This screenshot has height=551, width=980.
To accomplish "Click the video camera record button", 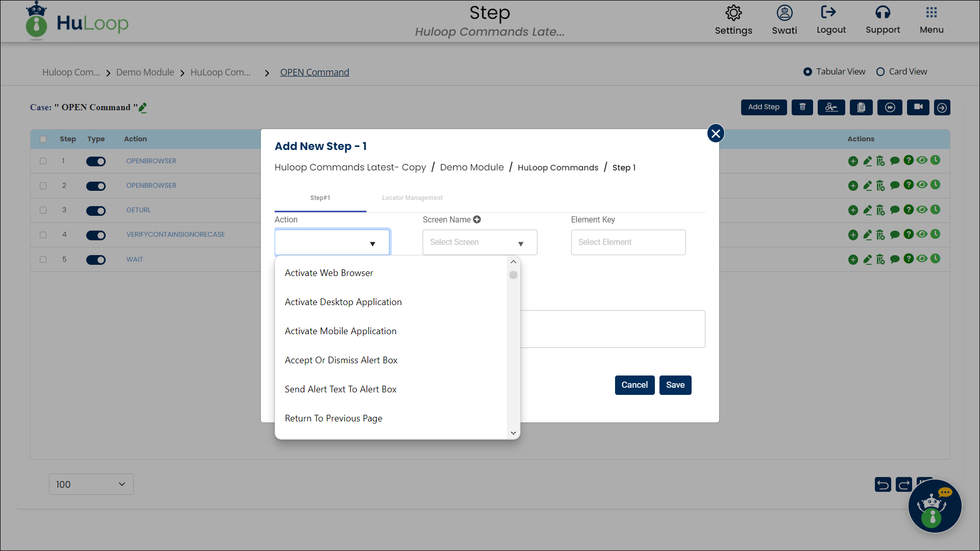I will [x=918, y=107].
